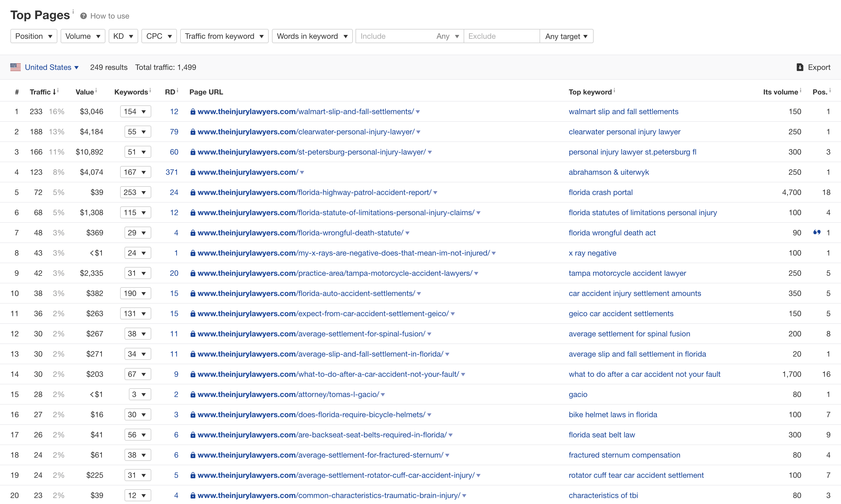Expand the URL caret for florida-highway-patrol-accident-report page
841x504 pixels.
[436, 193]
